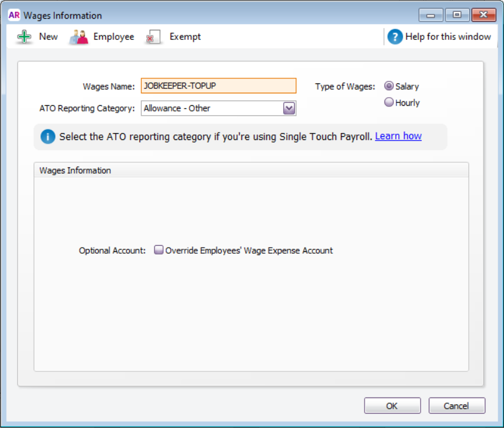Viewport: 504px width, 428px height.
Task: Open the 'Allowance - Other' combo box
Action: [x=212, y=108]
